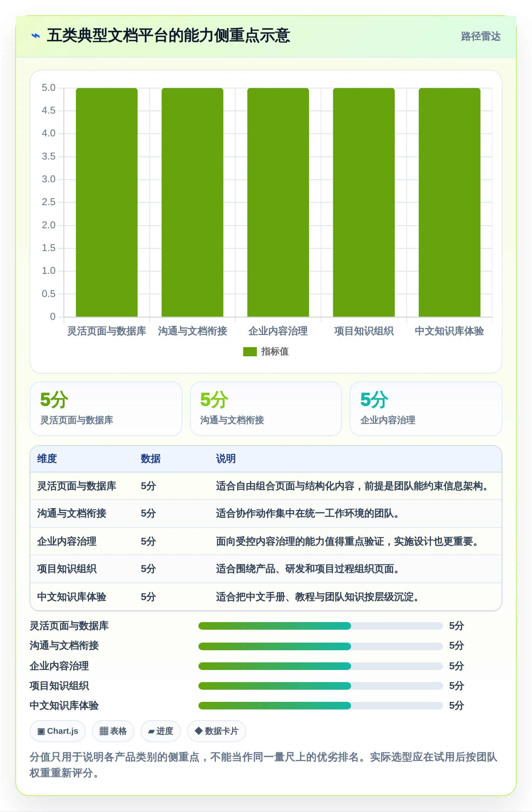Select the table row cell 中文知识库体验
Viewport: 532px width, 812px height.
[71, 597]
